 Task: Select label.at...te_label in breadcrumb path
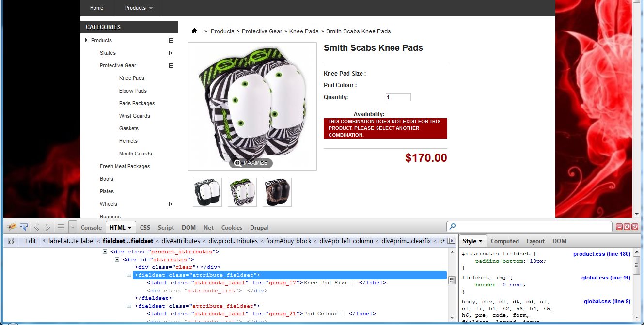70,241
